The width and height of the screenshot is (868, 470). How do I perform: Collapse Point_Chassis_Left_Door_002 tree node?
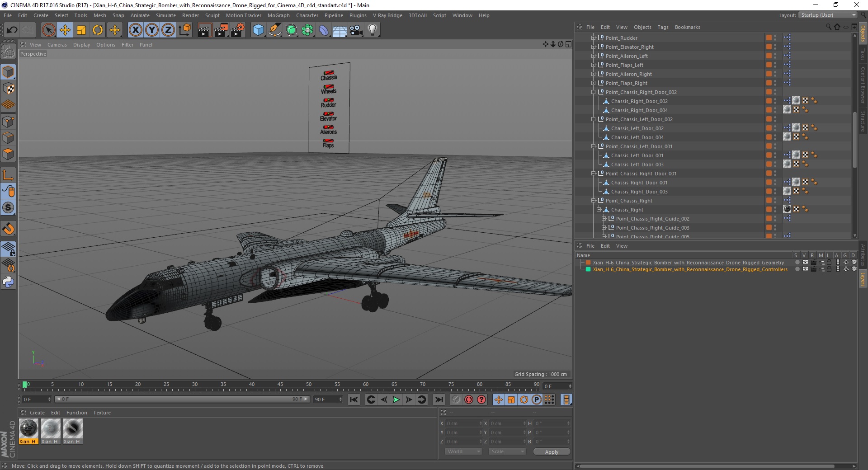point(594,119)
